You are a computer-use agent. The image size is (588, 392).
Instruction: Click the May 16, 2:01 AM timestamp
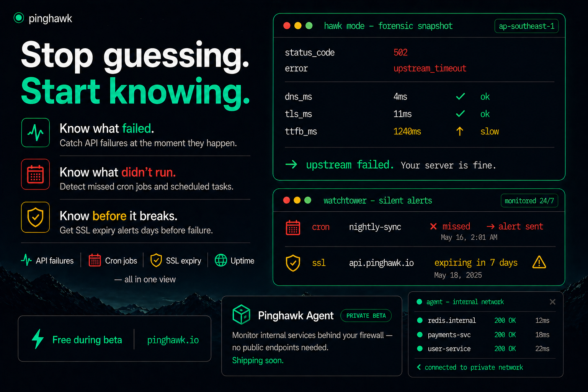point(469,237)
